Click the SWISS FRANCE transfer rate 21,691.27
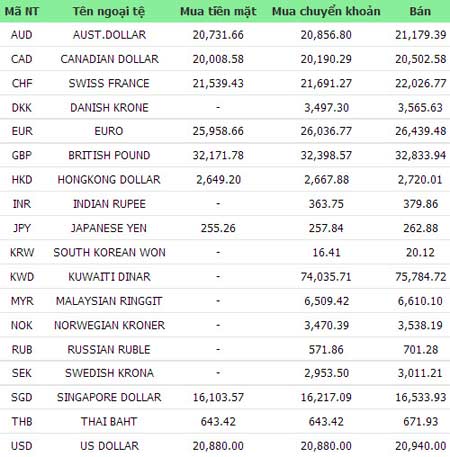Image resolution: width=450 pixels, height=457 pixels. (x=326, y=83)
